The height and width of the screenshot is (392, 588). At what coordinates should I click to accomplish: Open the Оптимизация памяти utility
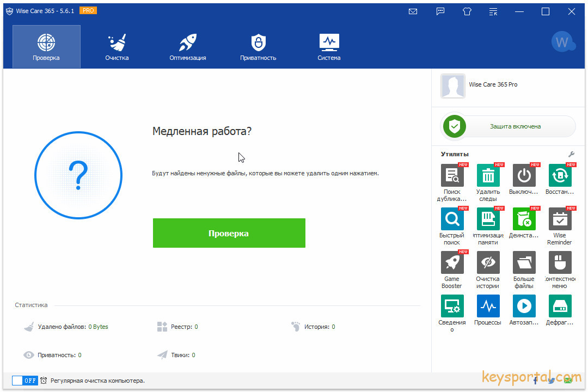pos(488,219)
